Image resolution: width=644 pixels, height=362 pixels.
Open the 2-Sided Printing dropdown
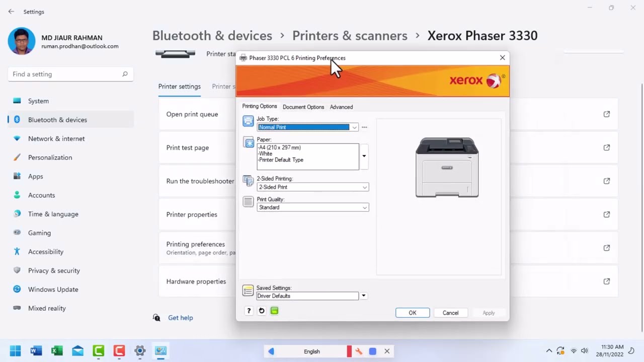coord(312,187)
